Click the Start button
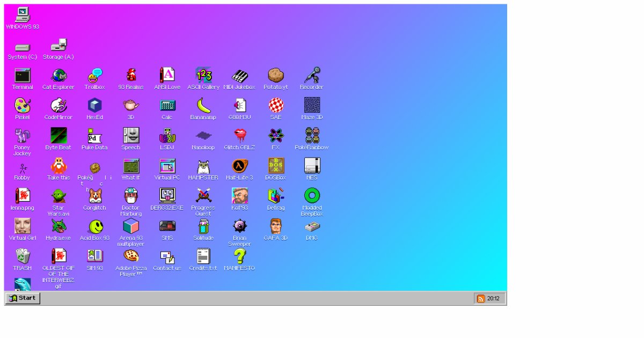644x338 pixels. (x=23, y=298)
